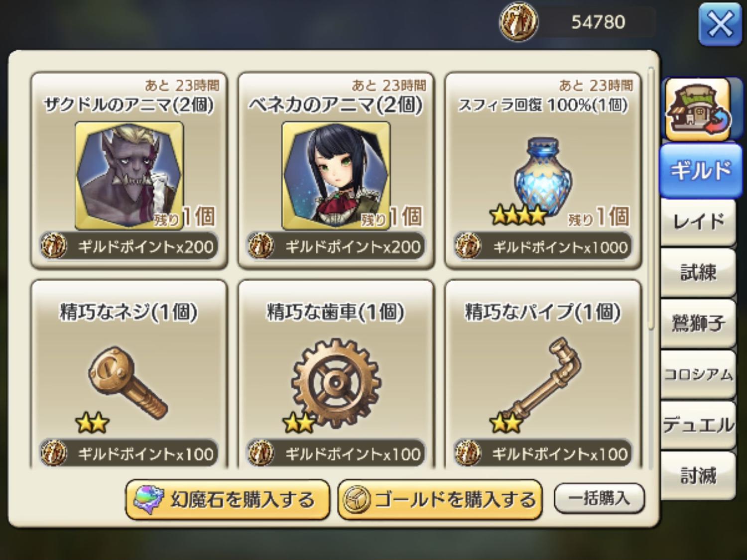This screenshot has width=747, height=560.
Task: Choose the bronze precision gear item
Action: click(x=336, y=382)
